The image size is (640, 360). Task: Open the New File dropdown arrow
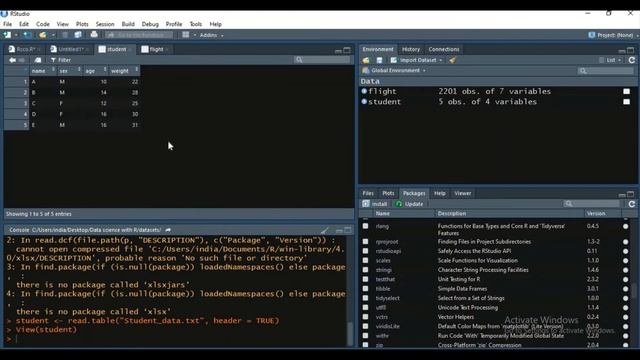tap(16, 35)
